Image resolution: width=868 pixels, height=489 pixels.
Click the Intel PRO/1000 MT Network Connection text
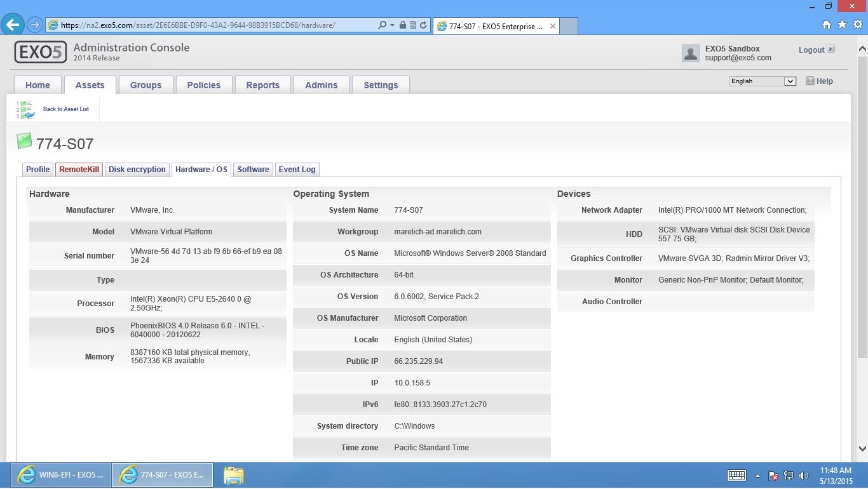tap(733, 210)
